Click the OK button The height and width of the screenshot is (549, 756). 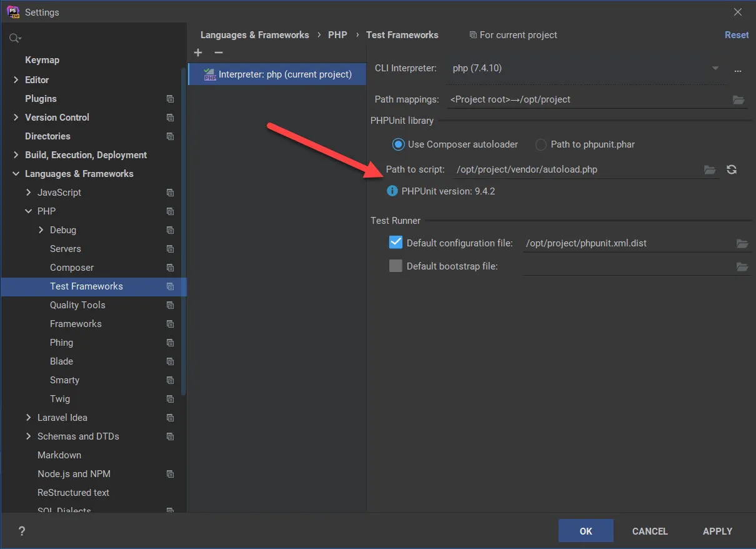[586, 531]
